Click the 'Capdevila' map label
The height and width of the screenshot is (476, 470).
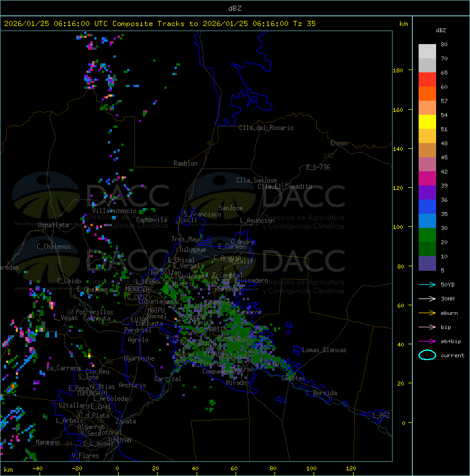coord(151,220)
